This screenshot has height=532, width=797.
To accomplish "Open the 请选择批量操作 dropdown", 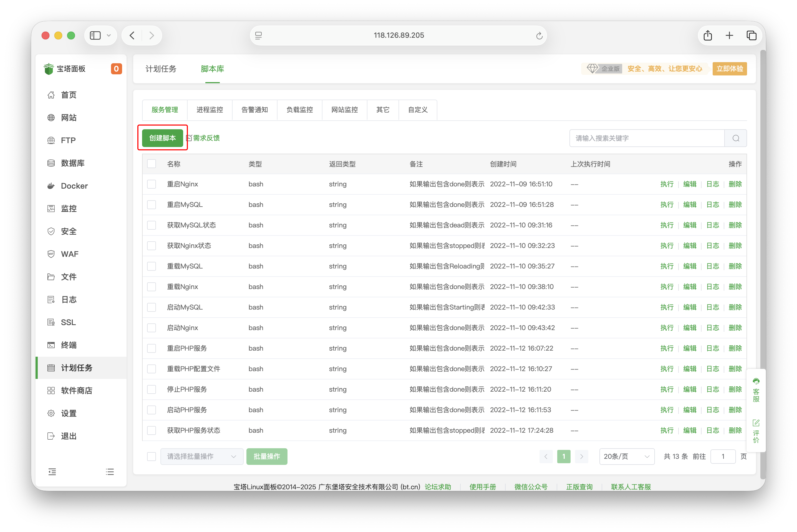I will coord(202,456).
